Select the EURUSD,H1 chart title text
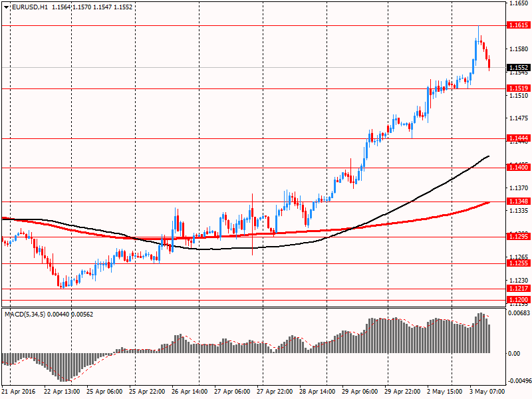532x399 pixels. (30, 7)
